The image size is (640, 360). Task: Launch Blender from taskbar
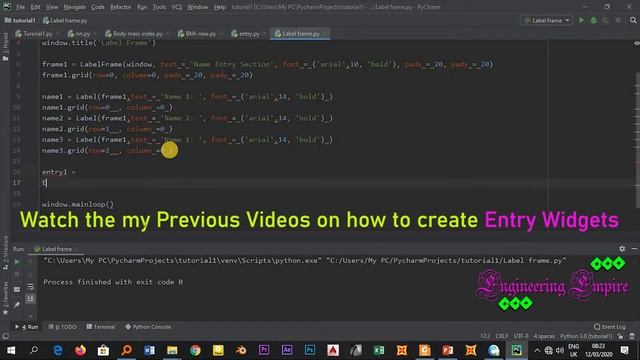tap(241, 350)
